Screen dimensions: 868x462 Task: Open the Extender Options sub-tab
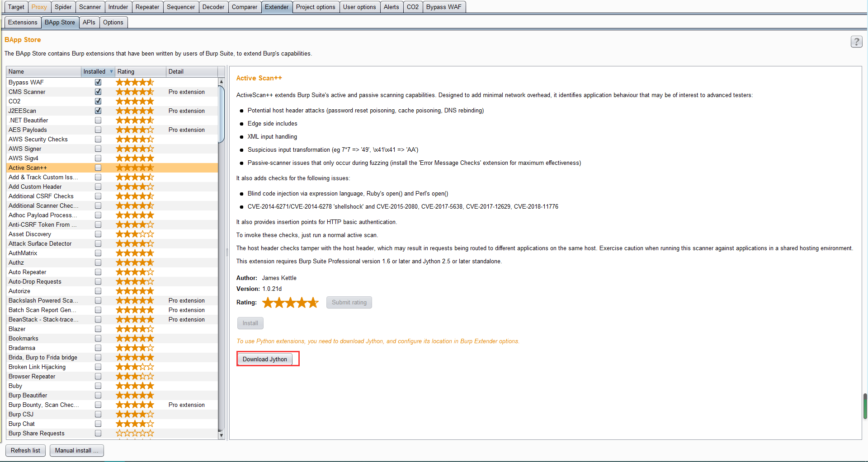[x=113, y=22]
